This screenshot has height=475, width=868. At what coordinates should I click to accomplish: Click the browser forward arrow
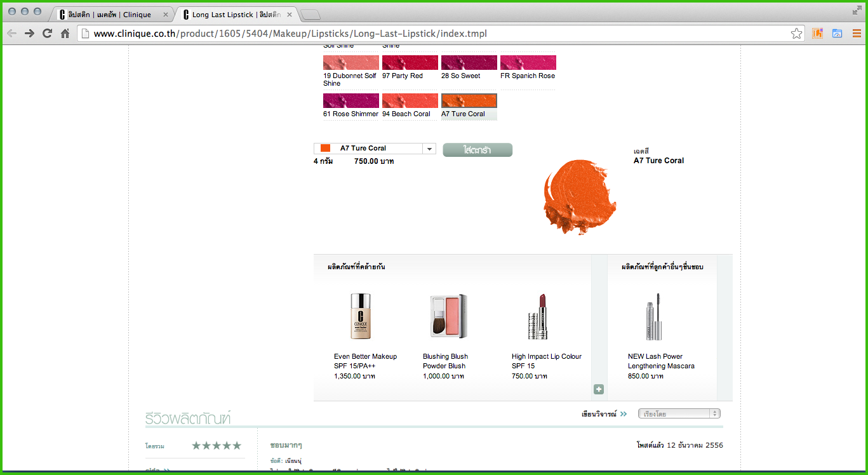[x=29, y=34]
